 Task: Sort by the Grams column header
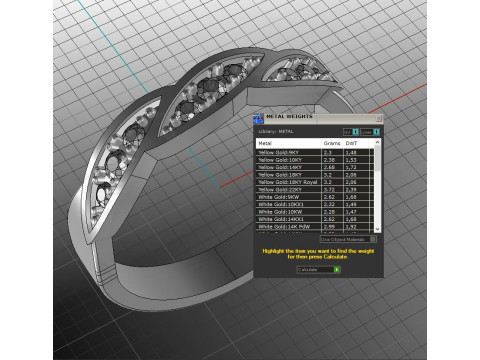click(332, 143)
